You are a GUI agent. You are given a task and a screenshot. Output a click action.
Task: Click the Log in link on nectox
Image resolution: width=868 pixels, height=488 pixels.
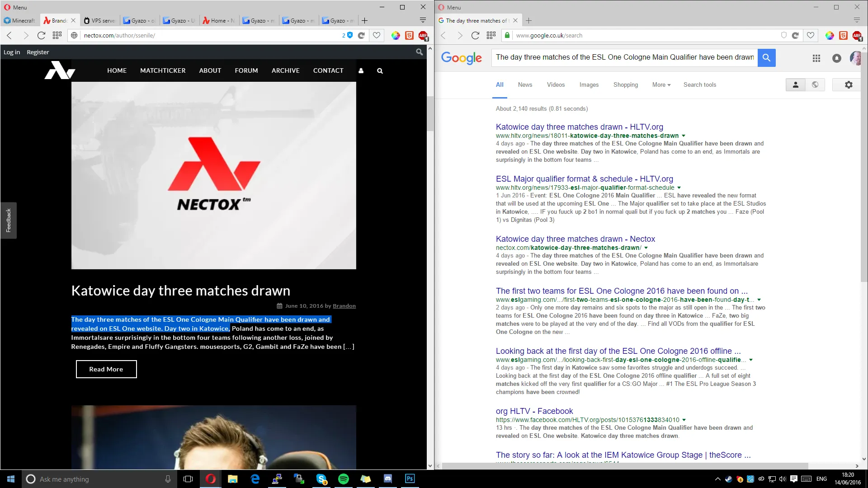pos(12,52)
